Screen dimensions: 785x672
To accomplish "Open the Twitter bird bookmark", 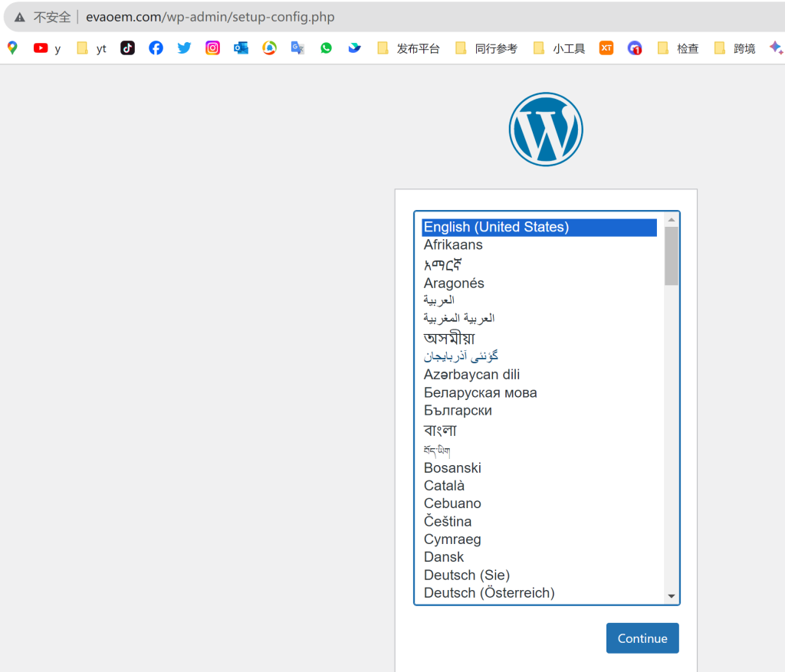I will pos(184,48).
